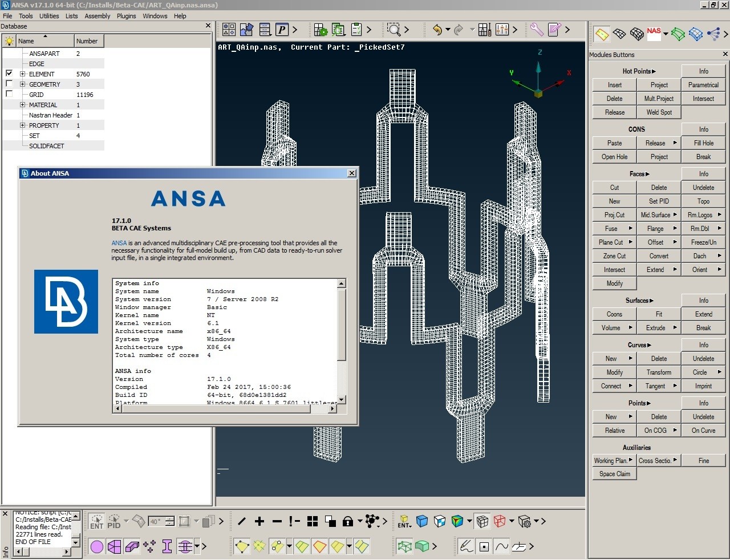Open the Windows menu
730x560 pixels.
tap(155, 16)
